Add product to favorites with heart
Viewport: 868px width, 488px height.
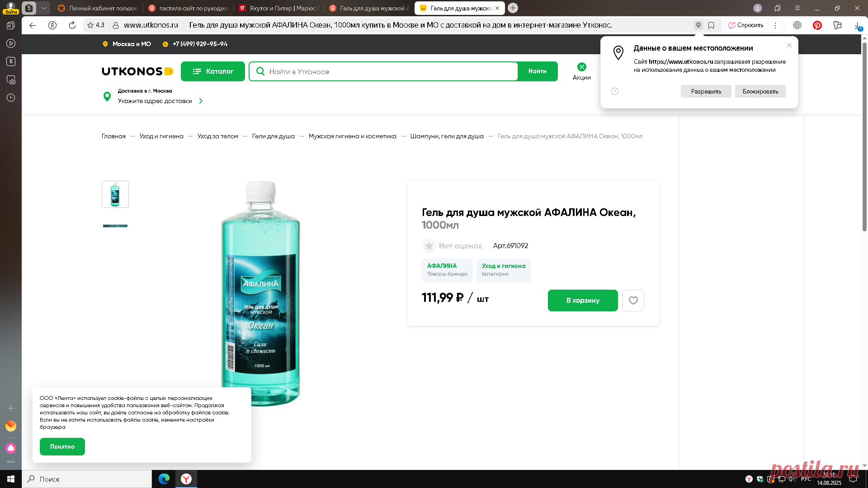(x=633, y=300)
